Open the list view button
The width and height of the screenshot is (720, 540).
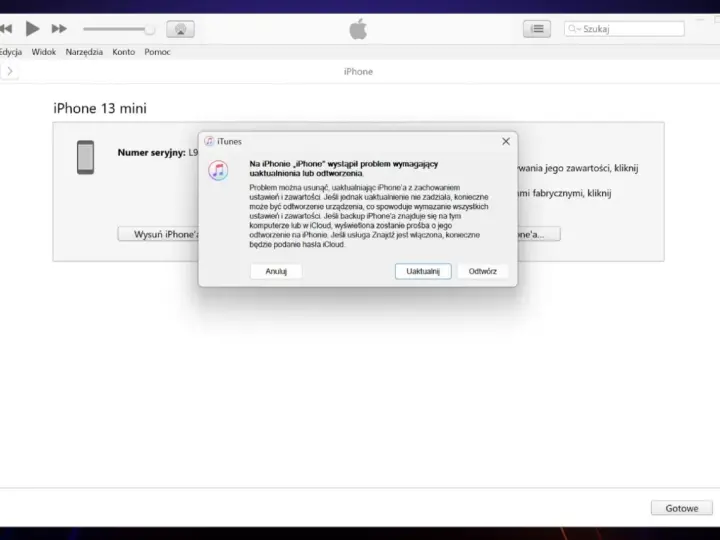point(537,29)
